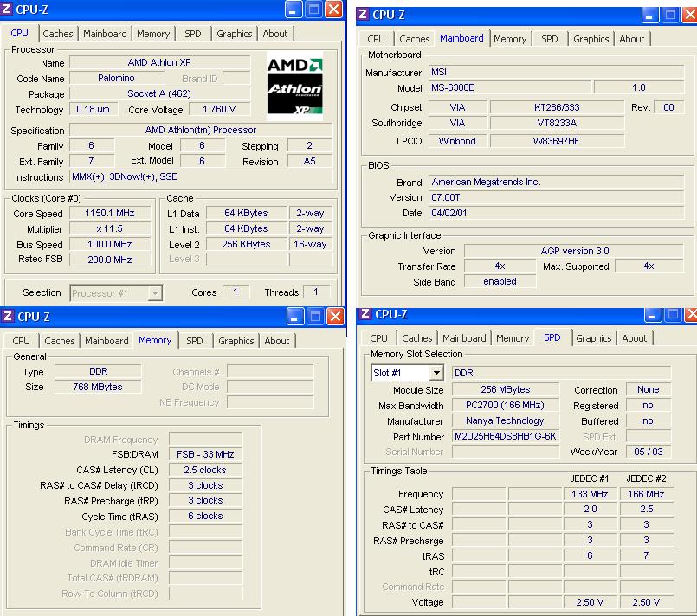
Task: Click the W83697HF LPCIO value
Action: [x=557, y=141]
